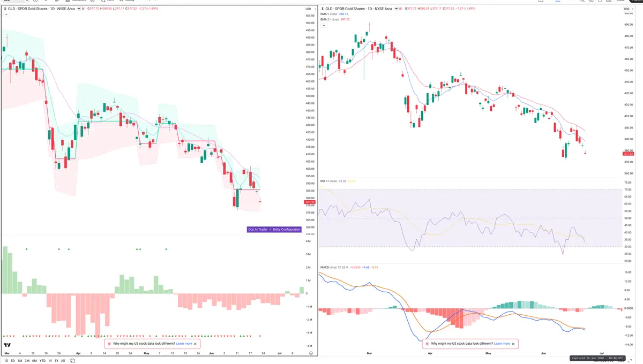Screen dimensions: 643x364
Task: Click the left volume pane's 4 M axis label
Action: point(308,241)
